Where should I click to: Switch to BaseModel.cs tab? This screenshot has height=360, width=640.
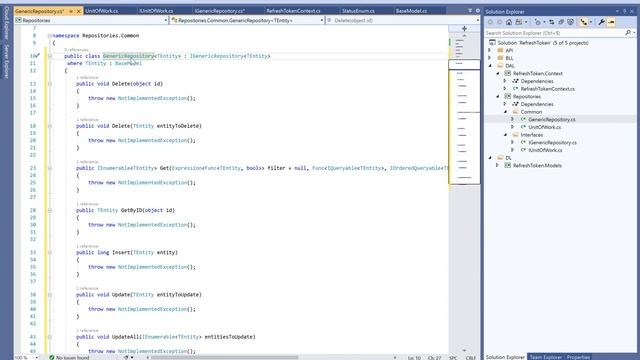[x=411, y=11]
